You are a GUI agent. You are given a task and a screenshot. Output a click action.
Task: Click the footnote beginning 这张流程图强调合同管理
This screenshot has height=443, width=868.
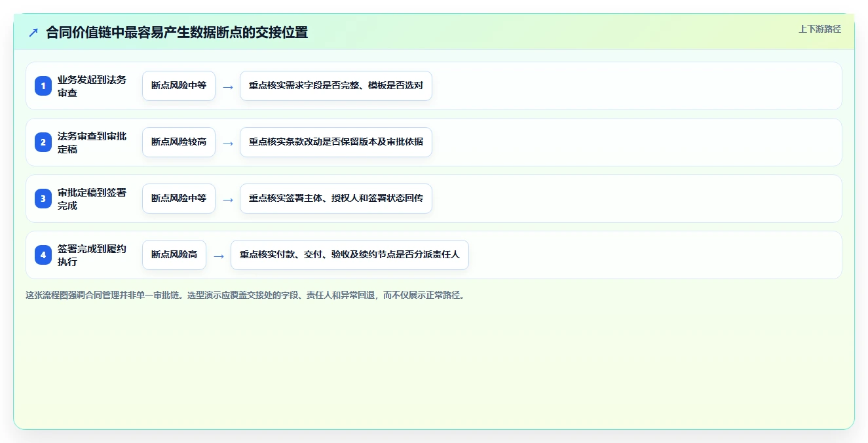(246, 296)
